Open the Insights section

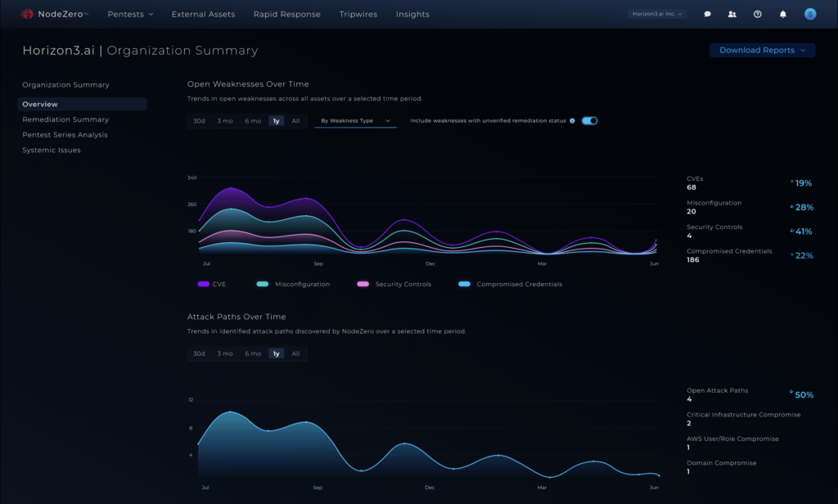pyautogui.click(x=412, y=15)
